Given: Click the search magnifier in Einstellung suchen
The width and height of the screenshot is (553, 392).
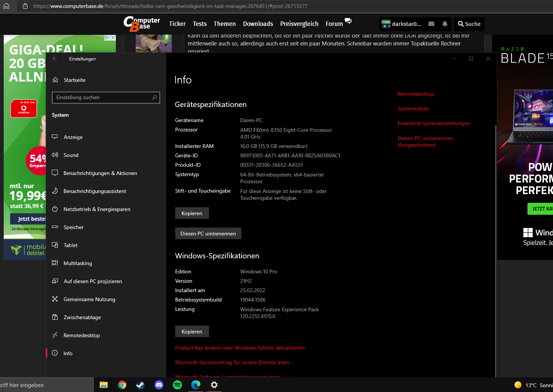Looking at the screenshot, I should (x=155, y=97).
